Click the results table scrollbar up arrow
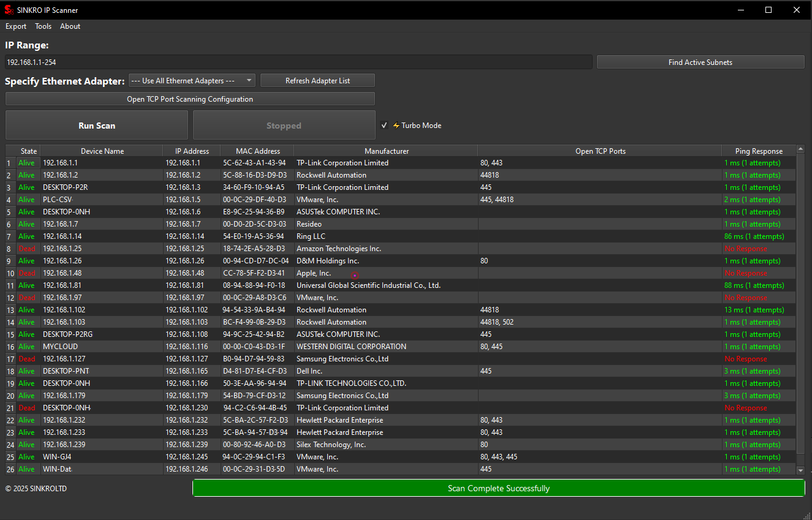The height and width of the screenshot is (520, 812). 800,149
